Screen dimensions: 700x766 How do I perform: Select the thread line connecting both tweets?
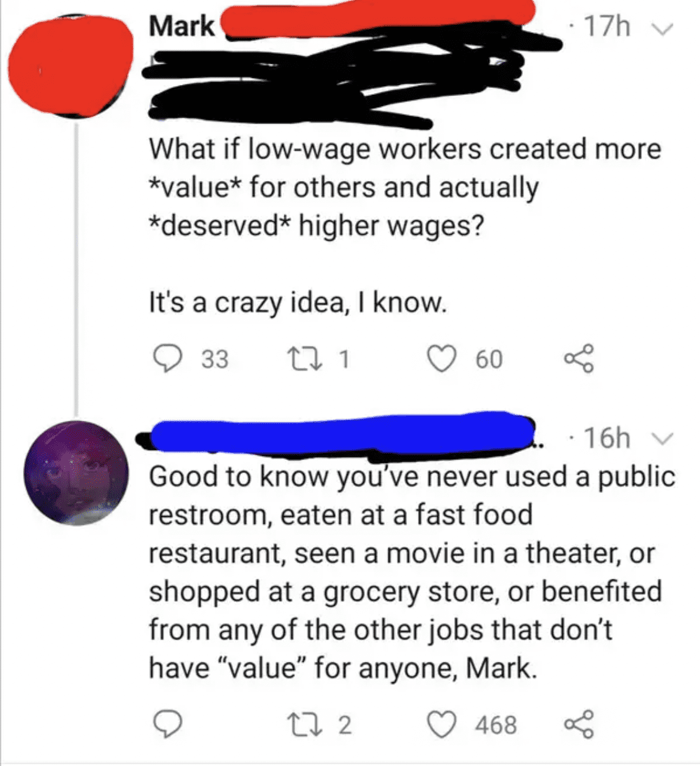pos(77,268)
